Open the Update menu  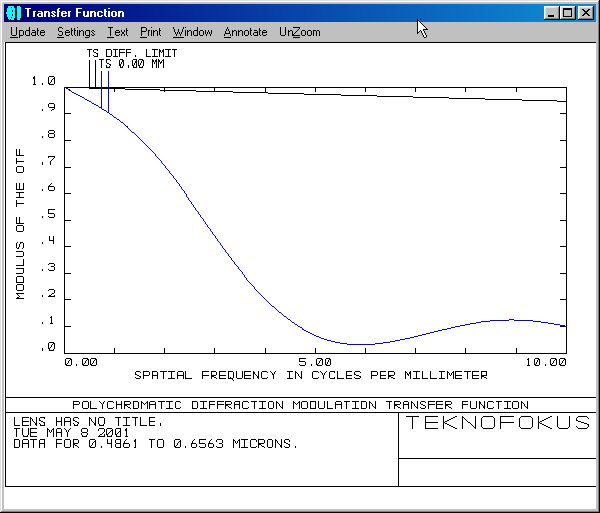27,32
